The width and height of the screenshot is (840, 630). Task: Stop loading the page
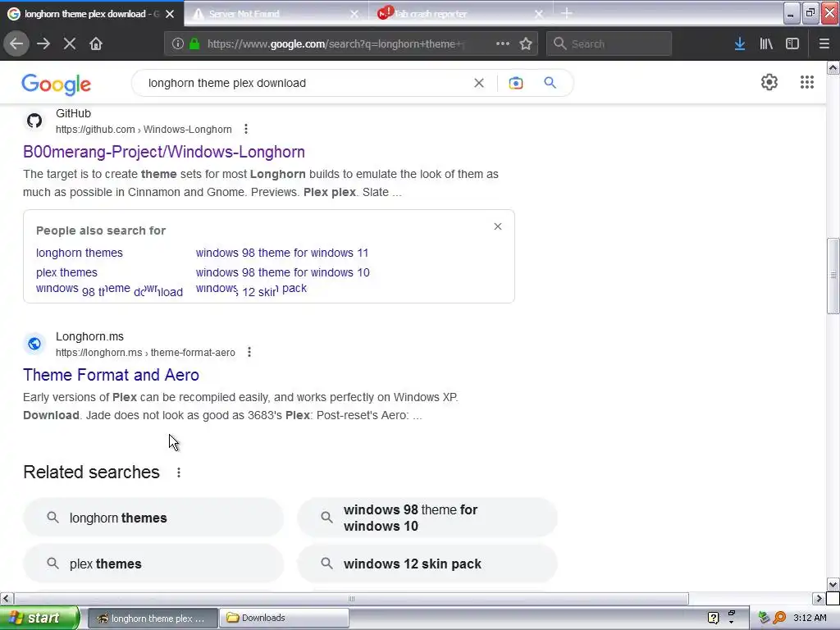tap(70, 44)
